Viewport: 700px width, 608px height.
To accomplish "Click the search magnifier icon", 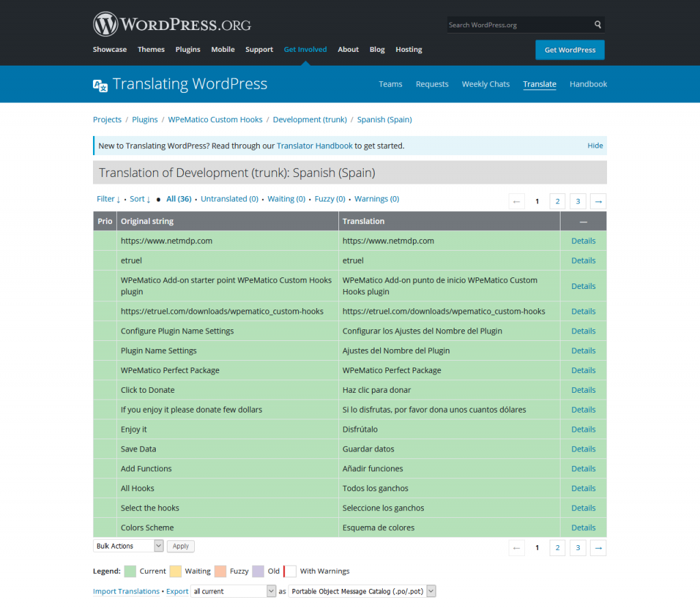I will point(597,25).
